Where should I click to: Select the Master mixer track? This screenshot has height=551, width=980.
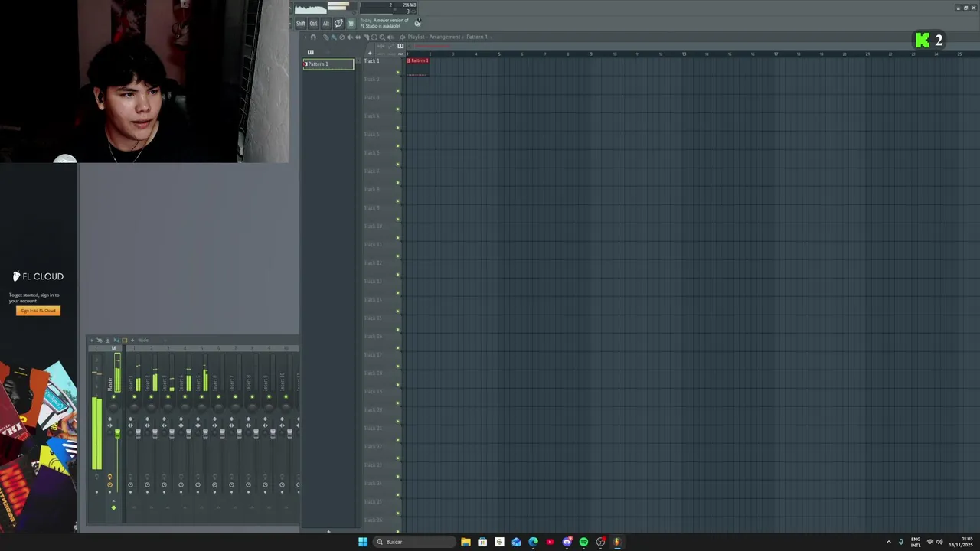pos(110,383)
